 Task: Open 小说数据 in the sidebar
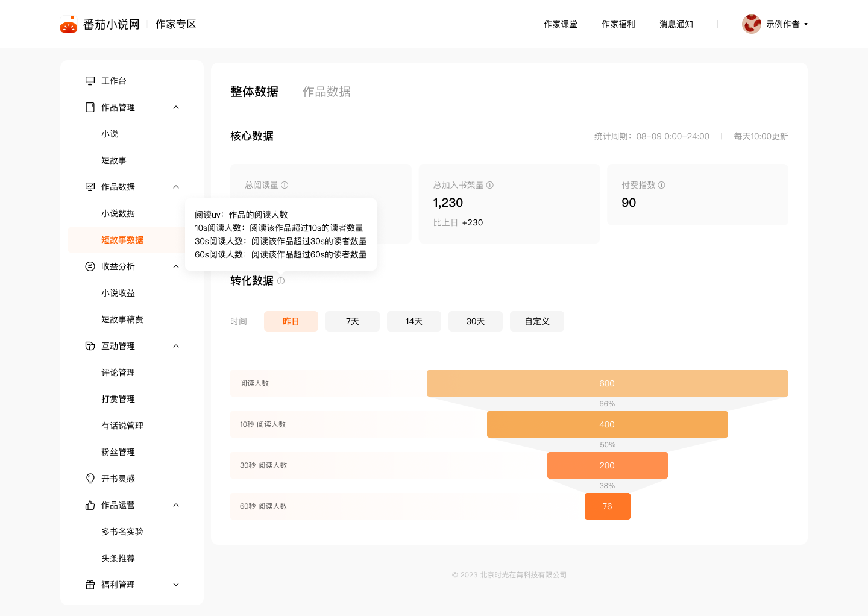click(118, 213)
